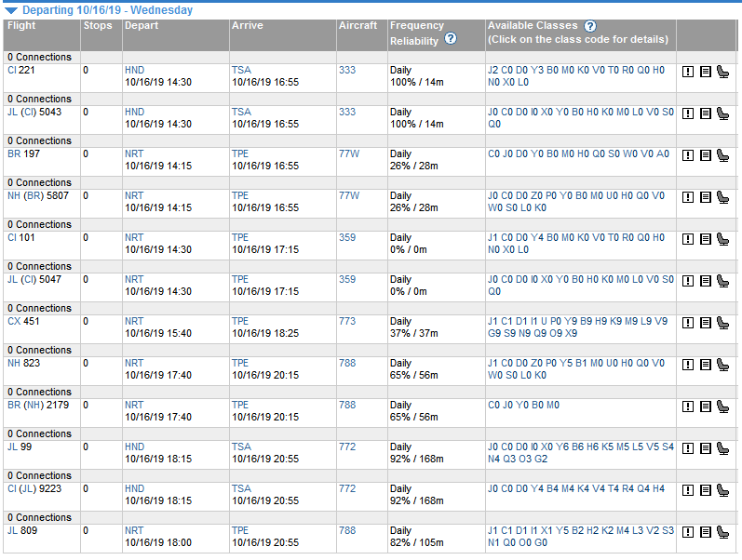742x560 pixels.
Task: Click alert exclamation icon for BR 197
Action: coord(688,155)
